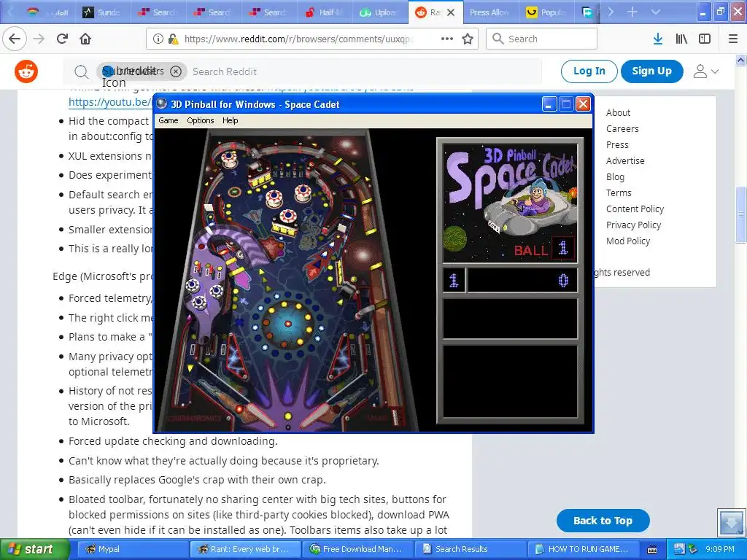Click the Back to Top button
The width and height of the screenshot is (747, 560).
603,521
